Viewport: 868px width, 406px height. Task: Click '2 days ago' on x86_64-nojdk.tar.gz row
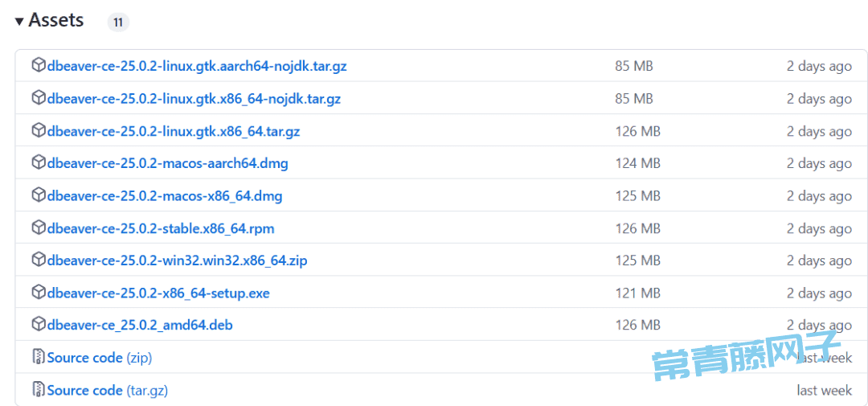click(819, 99)
